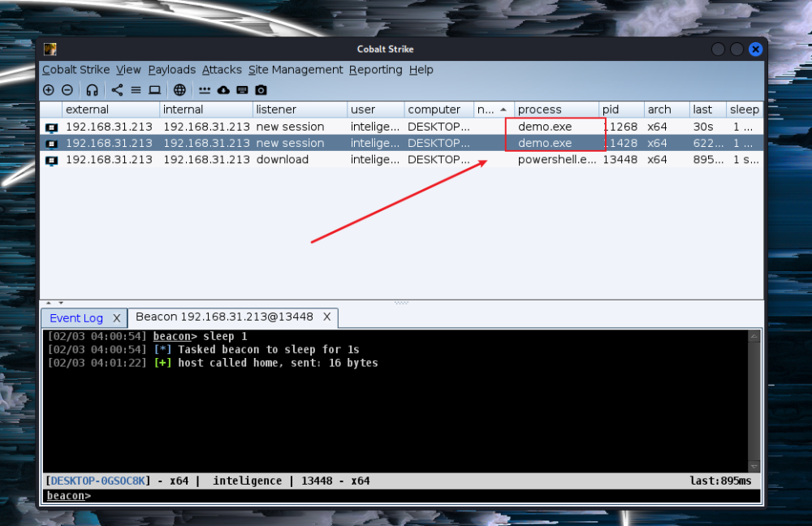
Task: Sort sessions by user column header
Action: (376, 110)
